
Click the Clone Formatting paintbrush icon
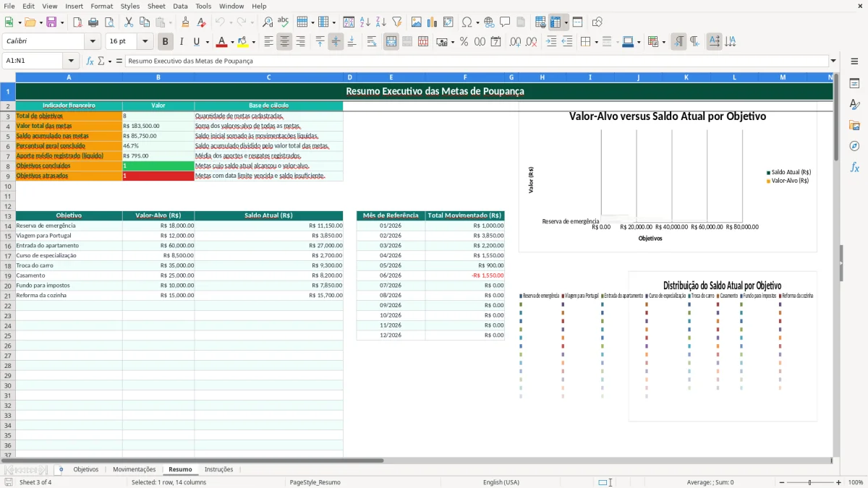tap(185, 22)
